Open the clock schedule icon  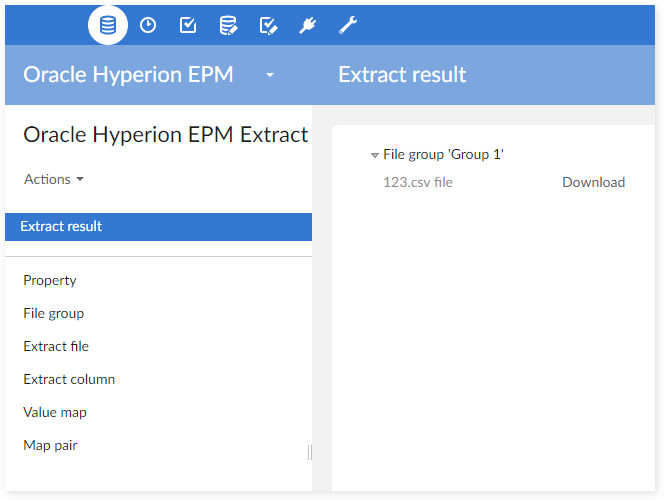pyautogui.click(x=148, y=25)
